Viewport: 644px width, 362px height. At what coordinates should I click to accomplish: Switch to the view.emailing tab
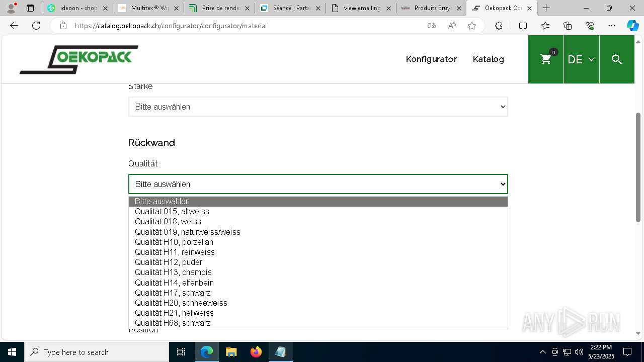[x=360, y=8]
